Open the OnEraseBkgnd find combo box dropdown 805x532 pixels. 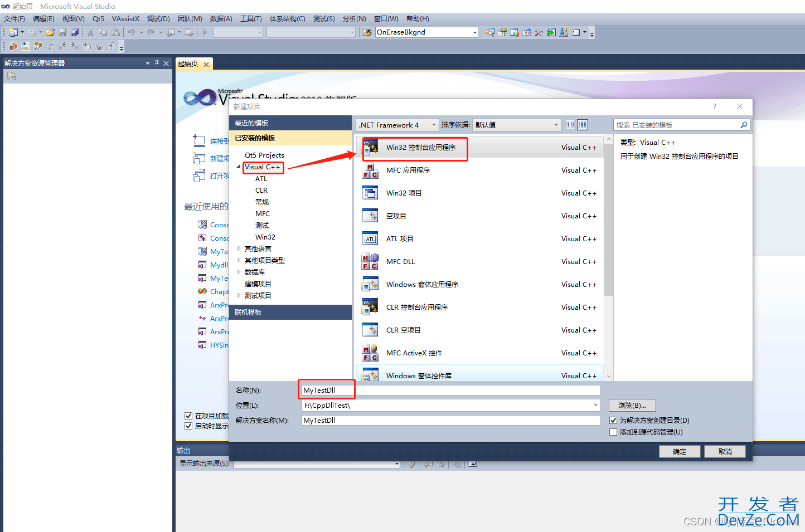pos(474,32)
